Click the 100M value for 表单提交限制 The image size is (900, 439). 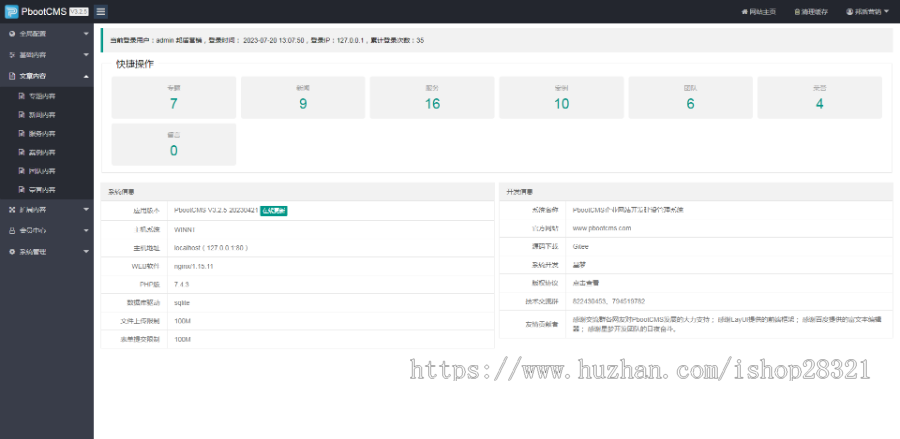pyautogui.click(x=182, y=340)
